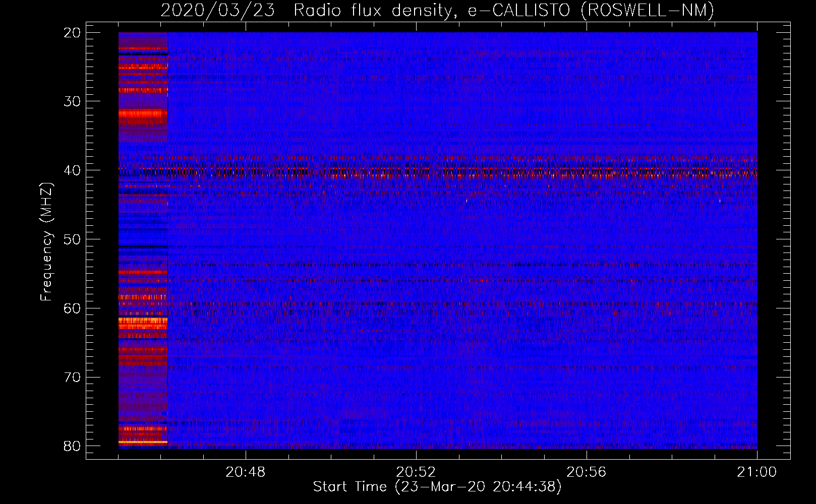Click the time tick label '20:56'

point(587,472)
